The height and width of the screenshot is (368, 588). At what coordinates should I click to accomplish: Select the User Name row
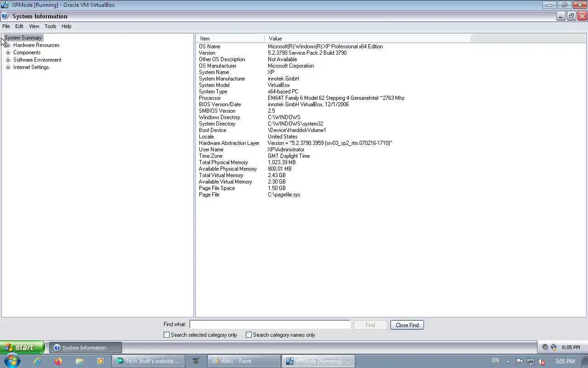pyautogui.click(x=334, y=149)
